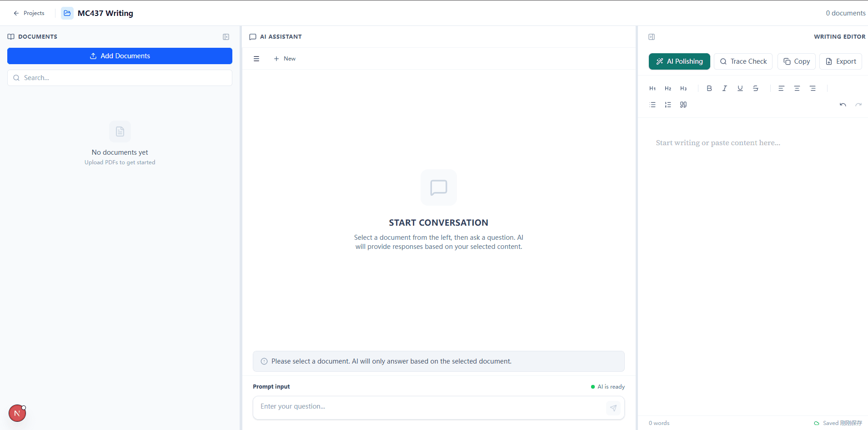This screenshot has height=430, width=868.
Task: Undo the last edit
Action: pos(843,105)
